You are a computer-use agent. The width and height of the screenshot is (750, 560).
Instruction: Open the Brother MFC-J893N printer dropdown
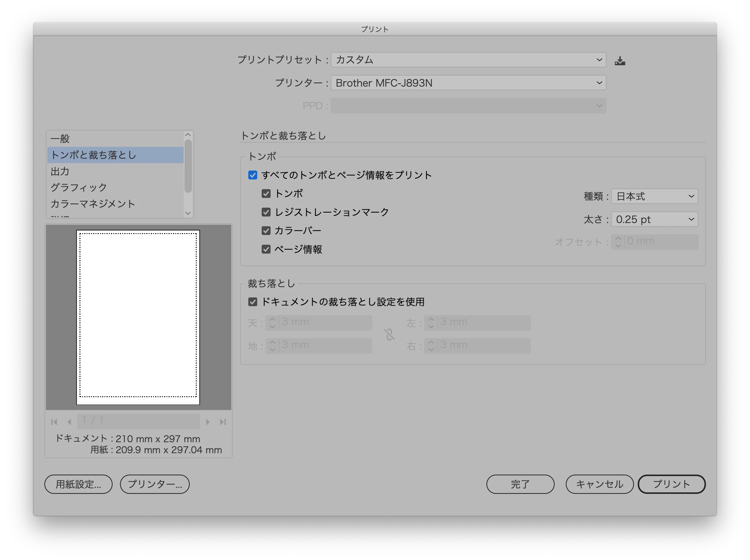468,83
